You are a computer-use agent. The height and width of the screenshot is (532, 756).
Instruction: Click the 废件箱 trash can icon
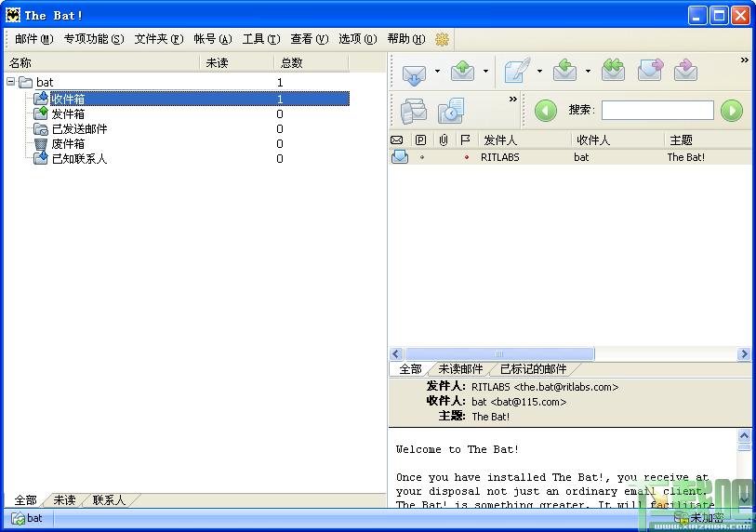(41, 144)
